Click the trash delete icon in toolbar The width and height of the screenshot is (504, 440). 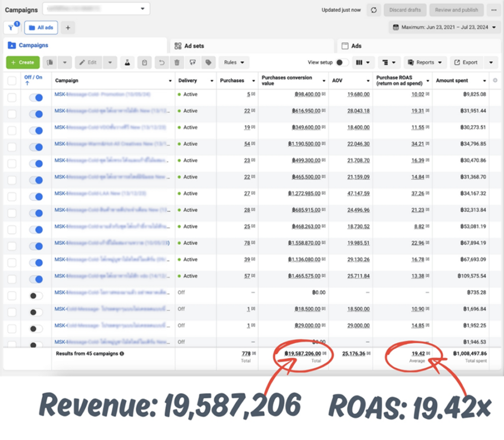pos(177,63)
